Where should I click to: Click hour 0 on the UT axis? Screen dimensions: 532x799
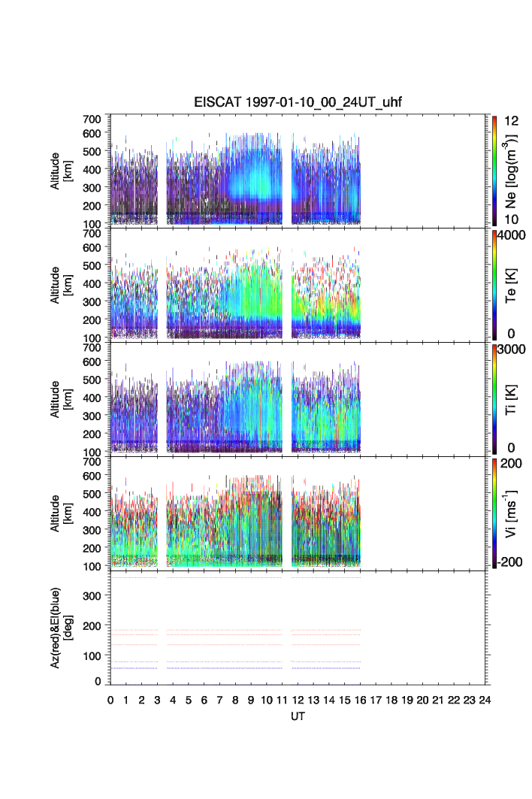tap(110, 700)
